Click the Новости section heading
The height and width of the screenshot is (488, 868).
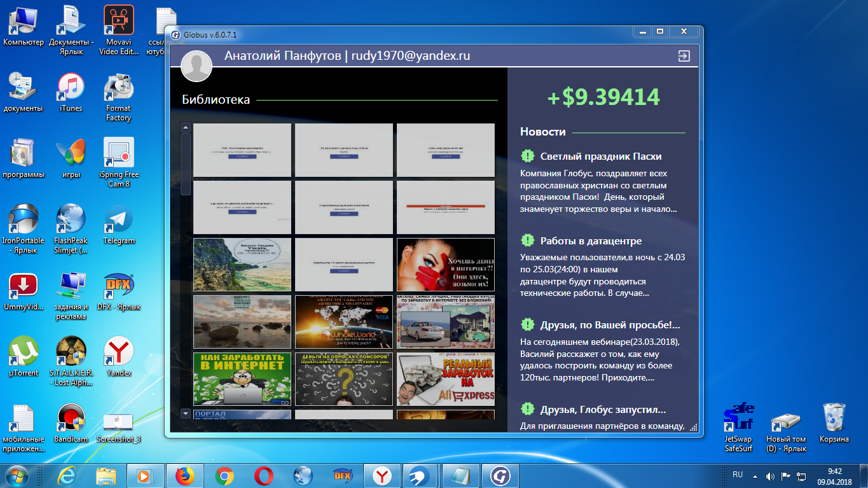(x=542, y=132)
